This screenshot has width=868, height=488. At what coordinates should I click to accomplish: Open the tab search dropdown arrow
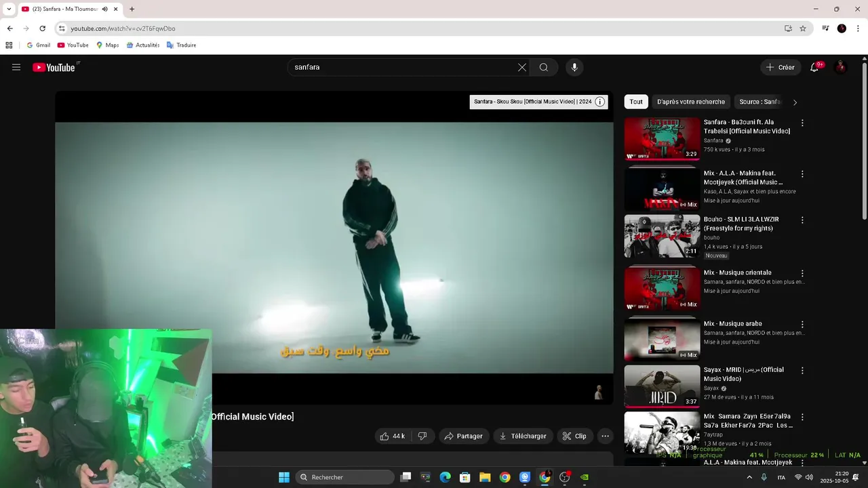click(8, 9)
